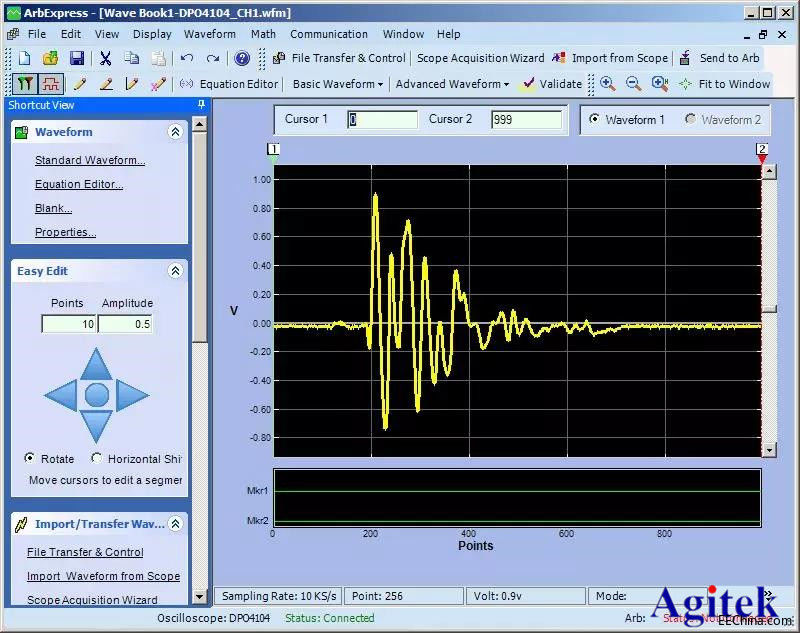
Task: Open Equation Editor from toolbar
Action: point(229,84)
